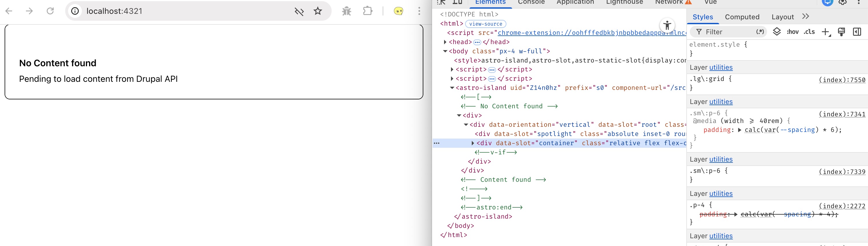Click 'Pending to load content from Drupal API'
Viewport: 868px width, 246px height.
tap(98, 79)
